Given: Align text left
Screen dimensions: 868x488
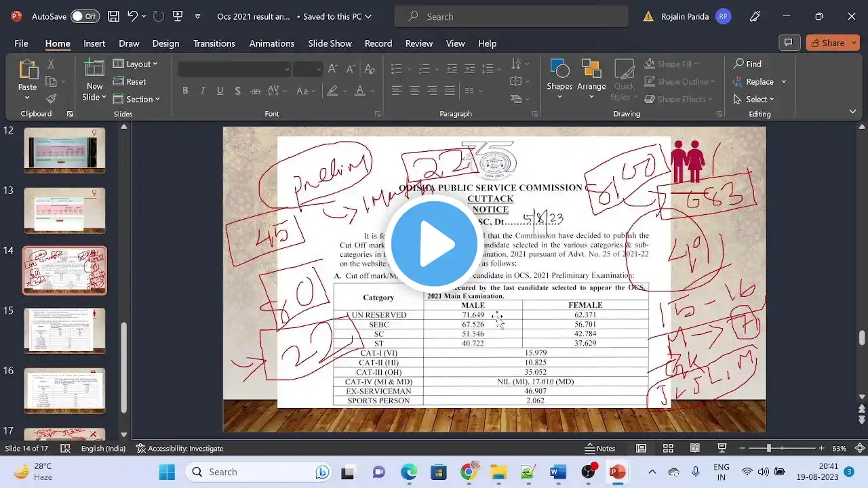Looking at the screenshot, I should pos(397,91).
